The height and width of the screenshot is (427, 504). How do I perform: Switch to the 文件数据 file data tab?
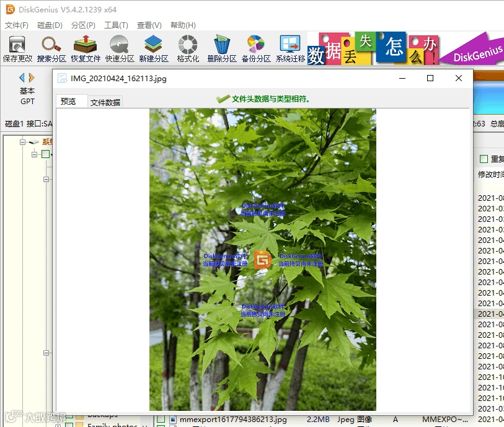click(x=105, y=102)
